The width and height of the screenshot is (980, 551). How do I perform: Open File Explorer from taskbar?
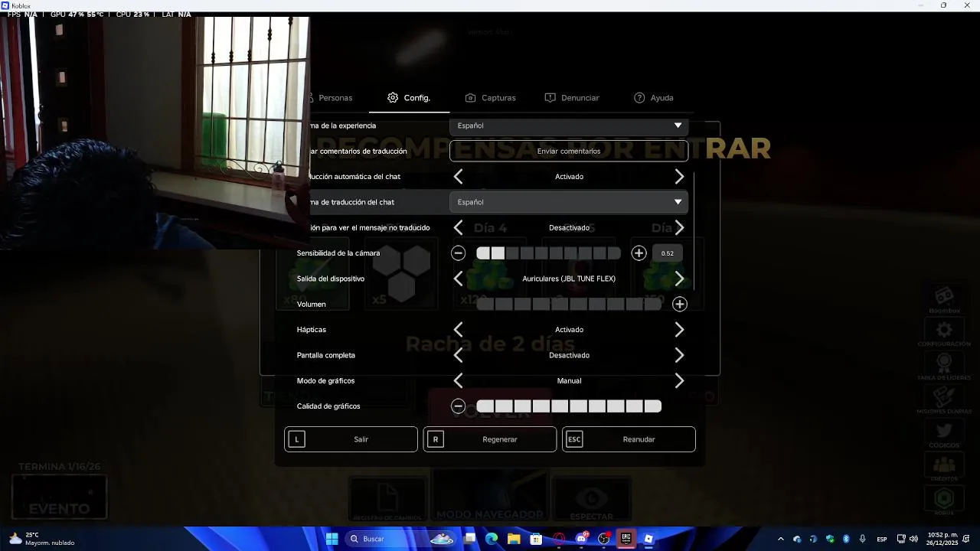(514, 539)
